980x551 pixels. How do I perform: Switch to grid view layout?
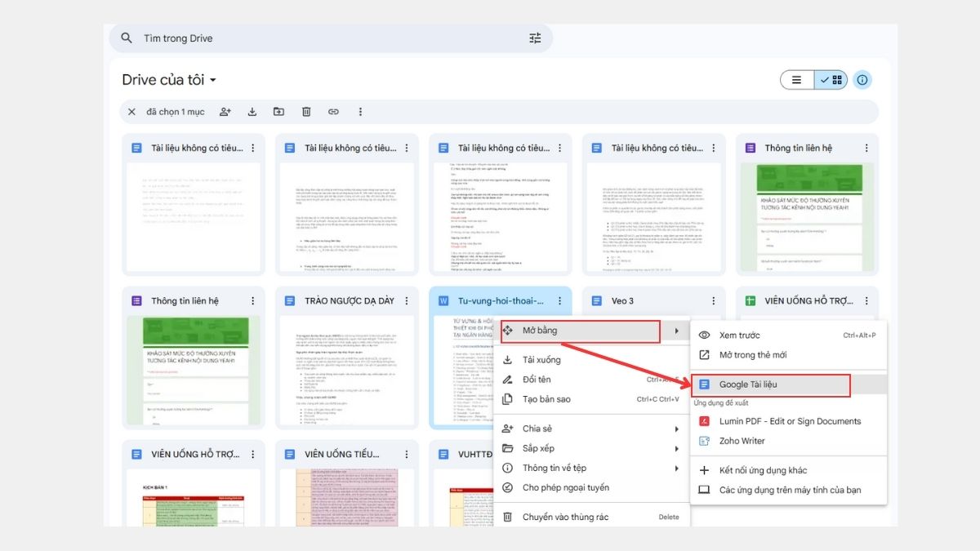(831, 80)
